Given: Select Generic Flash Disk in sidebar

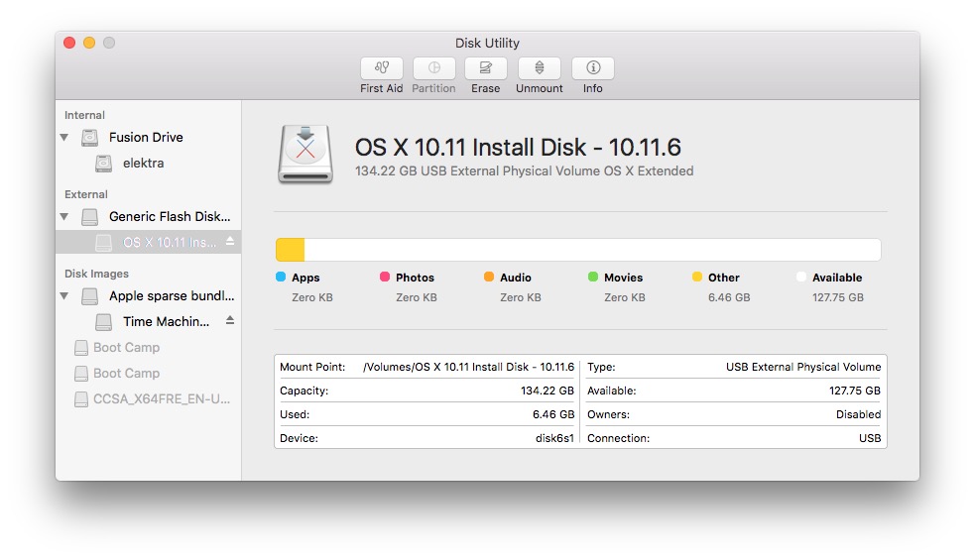Looking at the screenshot, I should click(x=148, y=217).
